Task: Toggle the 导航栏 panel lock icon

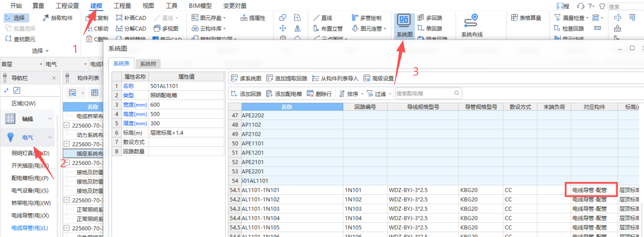Action: [5, 78]
